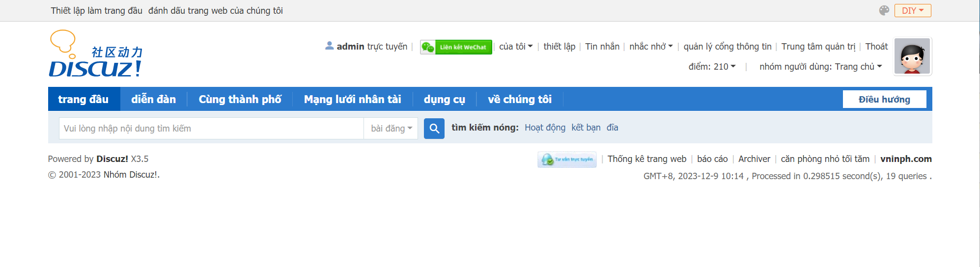Switch to the "diễn đàn" navigation tab
The height and width of the screenshot is (267, 980).
[153, 99]
